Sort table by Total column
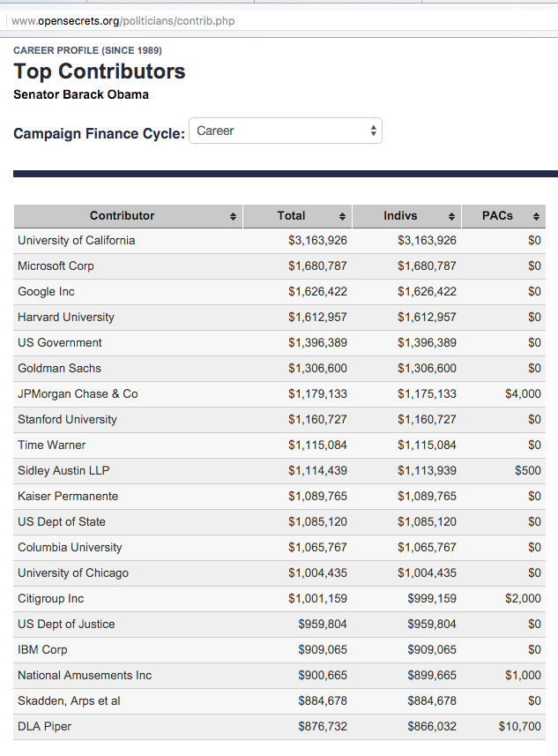This screenshot has height=756, width=558. (x=297, y=216)
